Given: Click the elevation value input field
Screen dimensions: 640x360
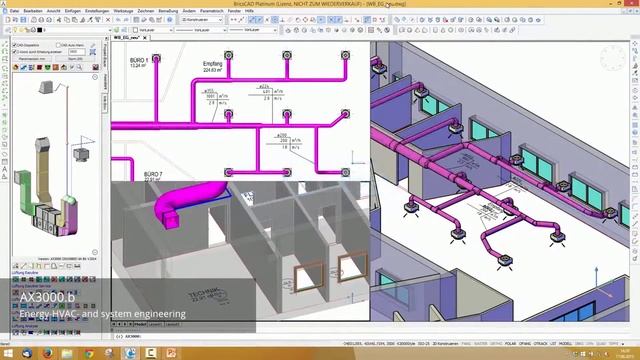Looking at the screenshot, I should pyautogui.click(x=77, y=52).
